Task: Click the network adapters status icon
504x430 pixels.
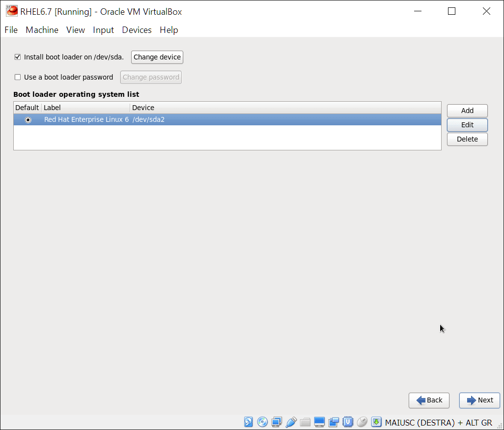Action: click(277, 422)
